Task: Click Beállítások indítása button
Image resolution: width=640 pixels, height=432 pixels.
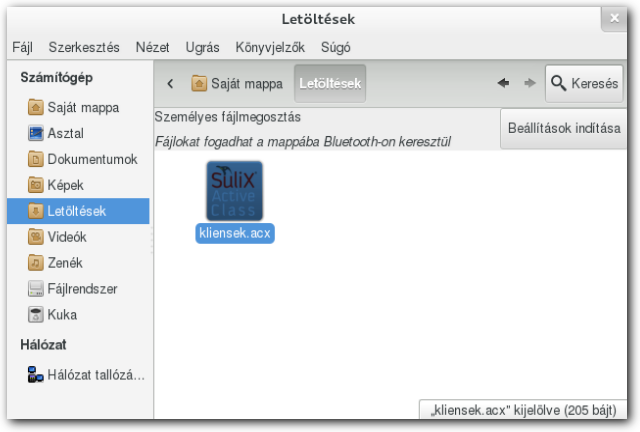Action: [x=564, y=128]
